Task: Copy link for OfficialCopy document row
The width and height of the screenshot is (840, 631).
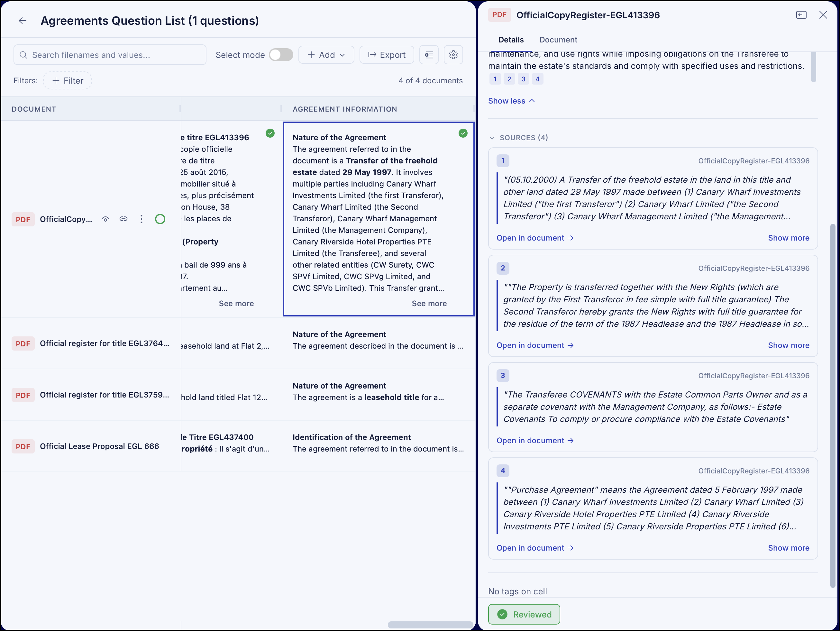Action: pos(123,219)
